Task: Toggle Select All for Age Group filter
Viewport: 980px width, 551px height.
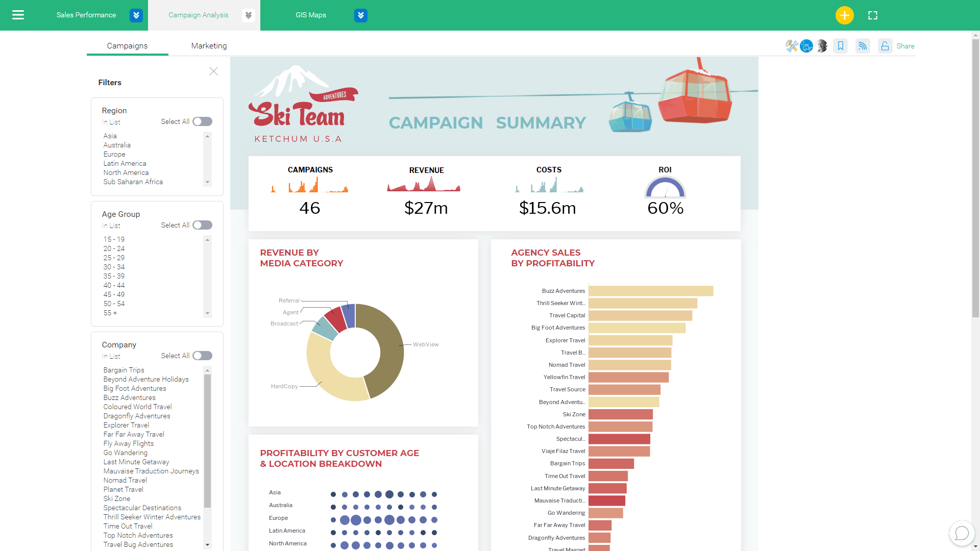Action: [x=203, y=225]
